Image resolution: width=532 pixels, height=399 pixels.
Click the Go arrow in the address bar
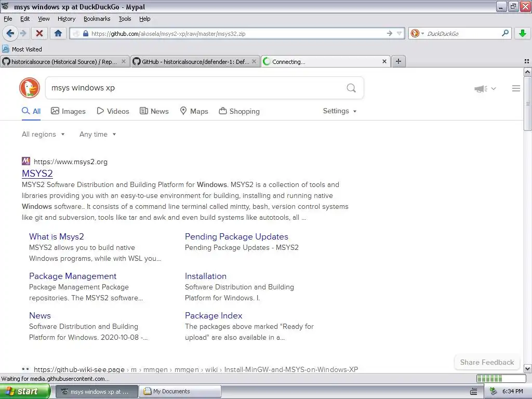(390, 33)
